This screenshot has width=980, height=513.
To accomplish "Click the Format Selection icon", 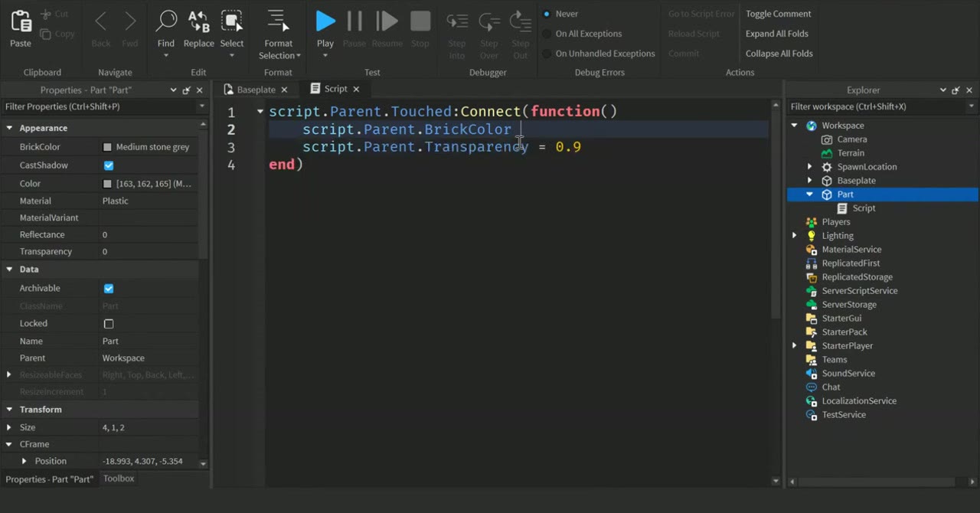I will [278, 21].
